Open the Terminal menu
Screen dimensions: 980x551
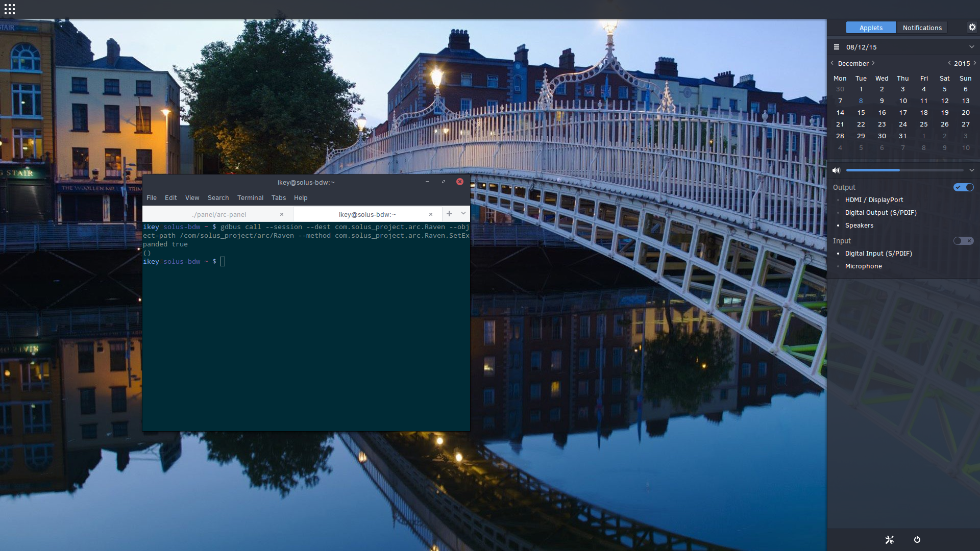click(250, 198)
